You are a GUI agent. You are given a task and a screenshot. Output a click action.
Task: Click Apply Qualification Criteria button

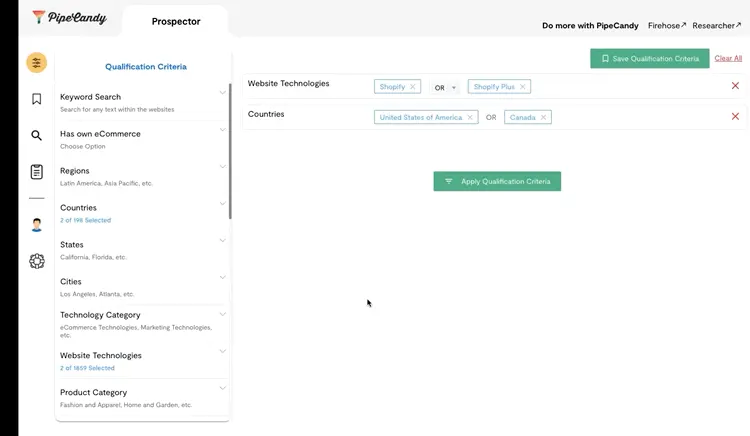(497, 181)
